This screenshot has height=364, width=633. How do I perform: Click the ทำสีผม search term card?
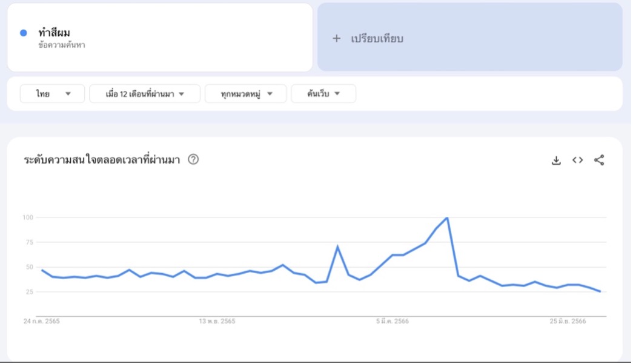click(x=160, y=37)
